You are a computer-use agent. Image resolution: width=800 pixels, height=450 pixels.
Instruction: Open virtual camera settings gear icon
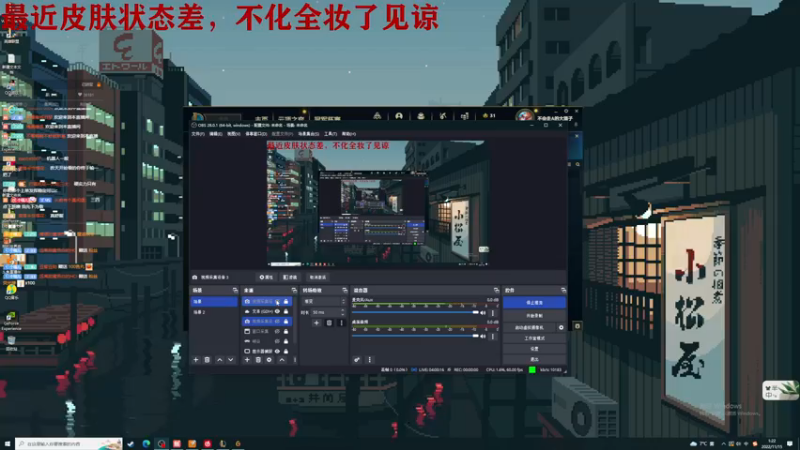coord(561,328)
